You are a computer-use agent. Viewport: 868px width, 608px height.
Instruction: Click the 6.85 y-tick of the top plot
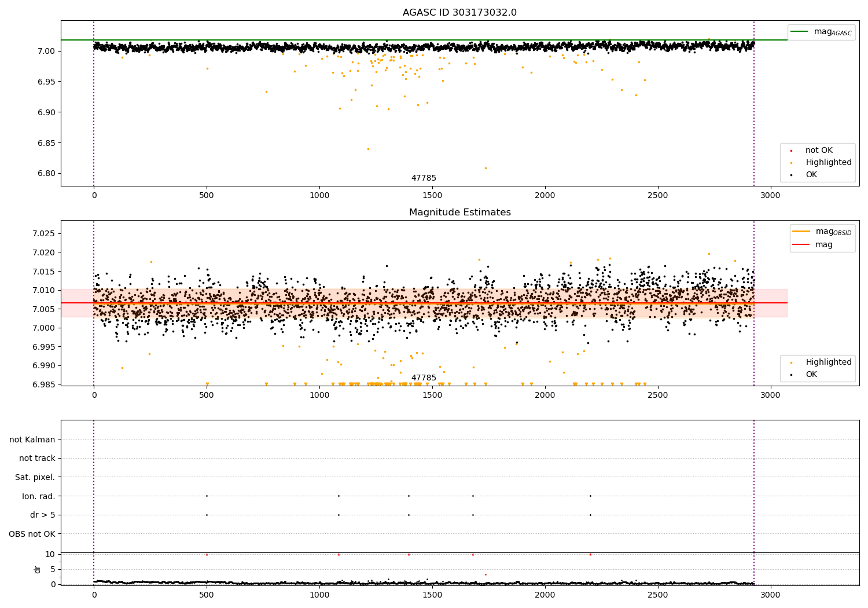tap(47, 143)
